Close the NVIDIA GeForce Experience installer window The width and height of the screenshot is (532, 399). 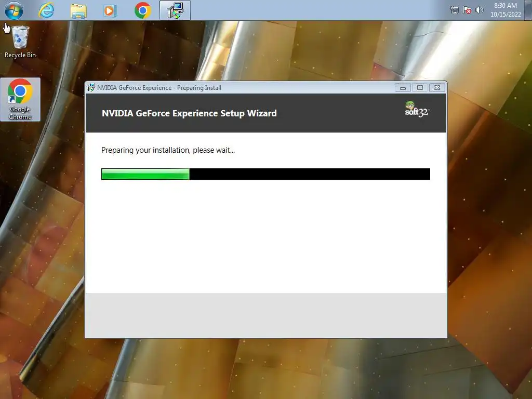click(437, 87)
